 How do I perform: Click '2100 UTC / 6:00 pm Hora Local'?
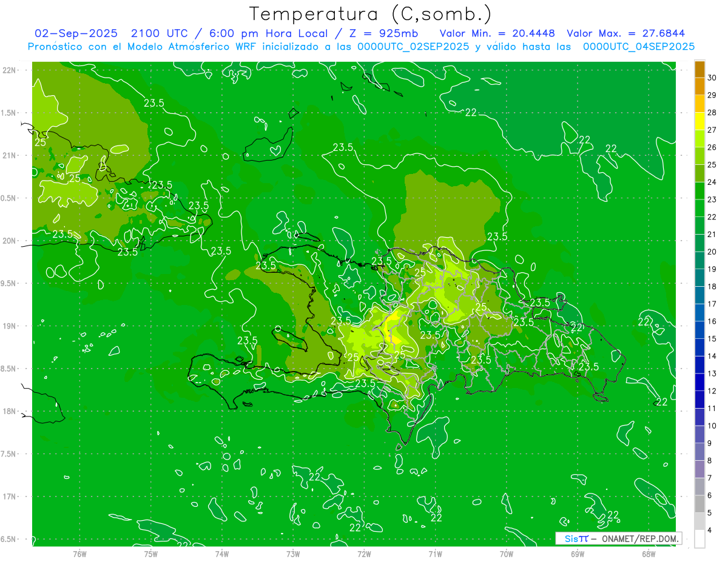pyautogui.click(x=231, y=33)
